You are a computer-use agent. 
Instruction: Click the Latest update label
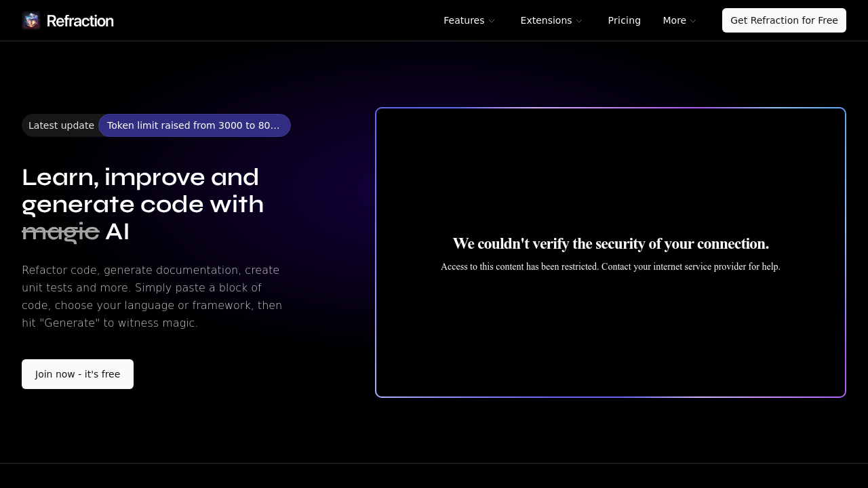(61, 125)
